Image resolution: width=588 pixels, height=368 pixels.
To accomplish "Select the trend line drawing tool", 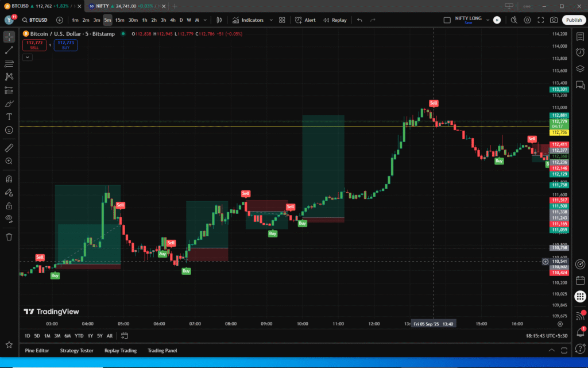I will [9, 50].
